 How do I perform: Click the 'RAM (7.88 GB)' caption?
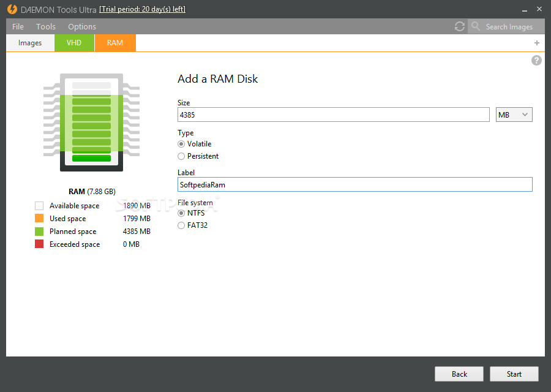tap(92, 192)
